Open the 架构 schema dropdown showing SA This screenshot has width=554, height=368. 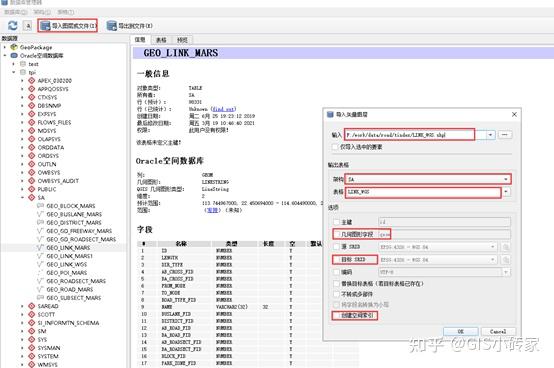pos(428,179)
